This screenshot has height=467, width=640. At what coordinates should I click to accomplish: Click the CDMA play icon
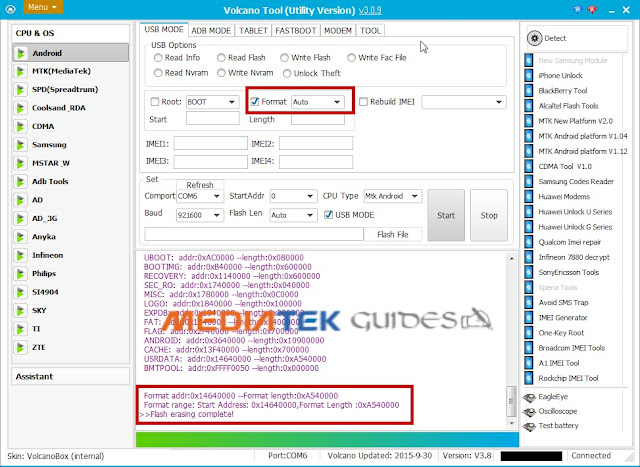coord(20,126)
